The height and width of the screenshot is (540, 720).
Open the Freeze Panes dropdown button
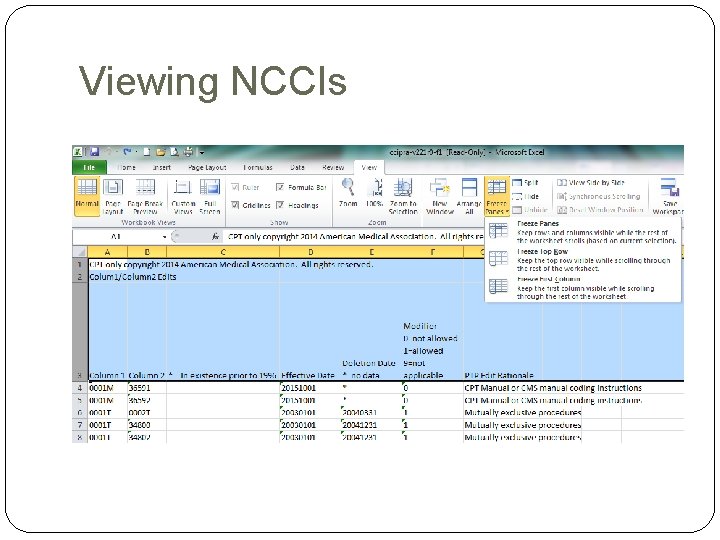coord(496,196)
